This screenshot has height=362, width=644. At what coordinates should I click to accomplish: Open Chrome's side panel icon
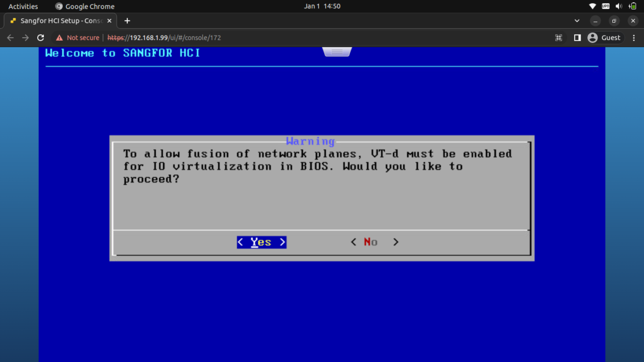coord(577,37)
